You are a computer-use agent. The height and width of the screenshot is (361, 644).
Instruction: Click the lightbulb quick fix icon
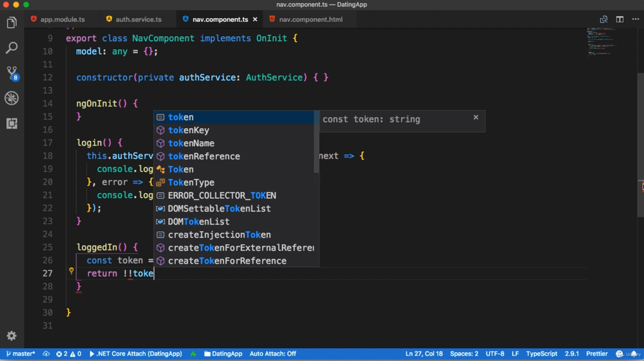(71, 271)
